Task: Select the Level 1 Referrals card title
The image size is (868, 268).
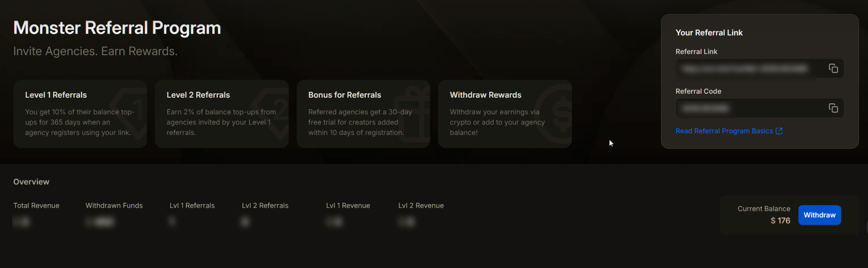Action: tap(56, 95)
